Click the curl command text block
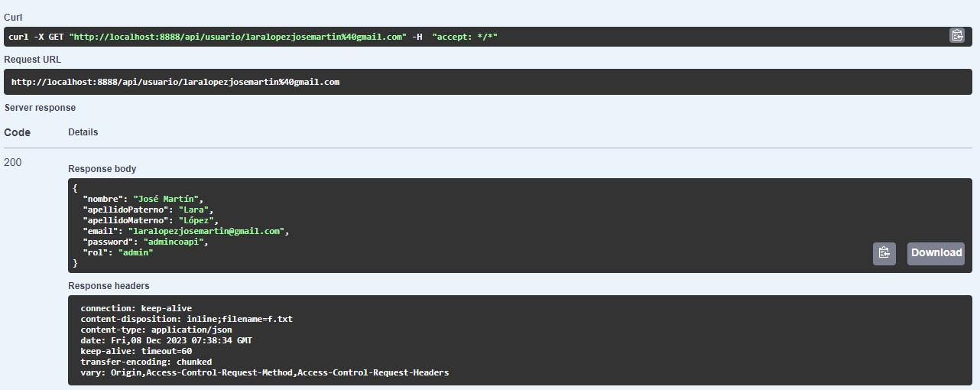This screenshot has height=390, width=980. pos(252,37)
